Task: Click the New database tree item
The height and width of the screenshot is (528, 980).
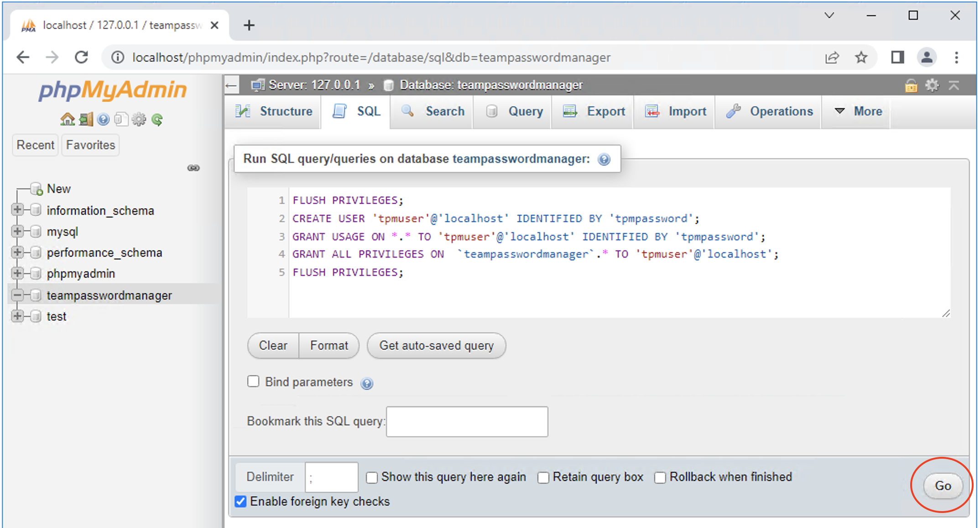Action: point(59,189)
